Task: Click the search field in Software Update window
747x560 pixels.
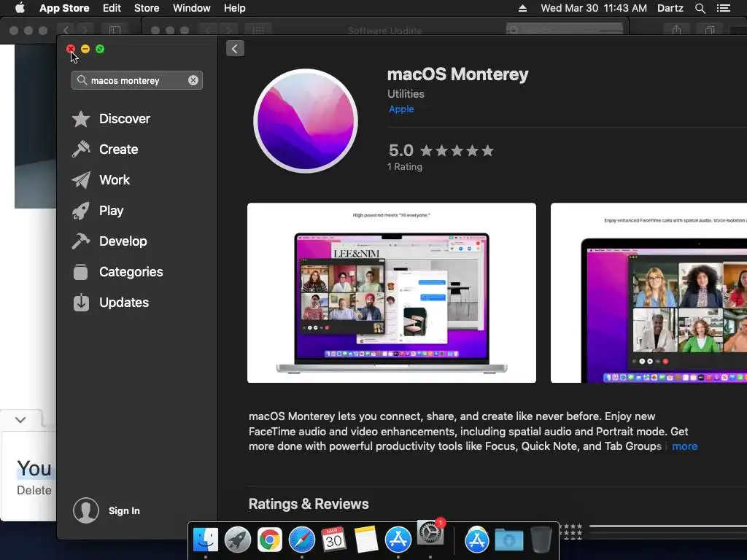Action: [x=565, y=30]
